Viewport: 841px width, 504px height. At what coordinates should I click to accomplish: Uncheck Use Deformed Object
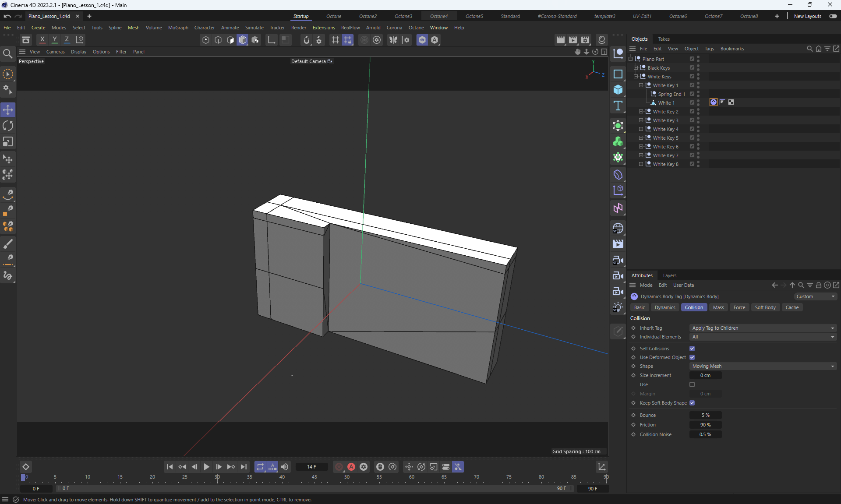point(692,357)
